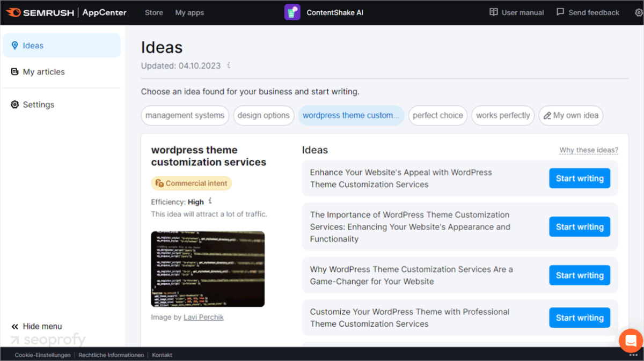Viewport: 644px width, 361px height.
Task: Click the info icon next to Efficiency High
Action: pyautogui.click(x=210, y=201)
